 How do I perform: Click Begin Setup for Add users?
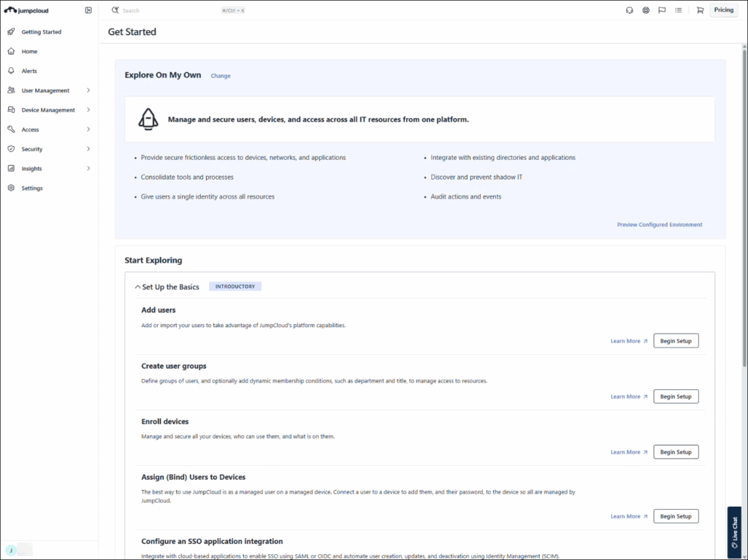pos(676,341)
